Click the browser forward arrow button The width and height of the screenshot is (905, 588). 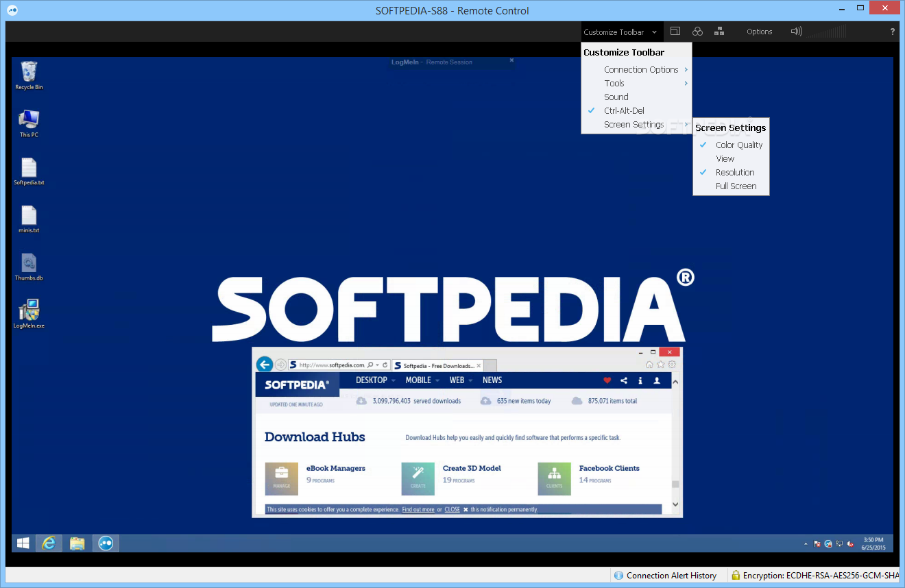tap(280, 365)
